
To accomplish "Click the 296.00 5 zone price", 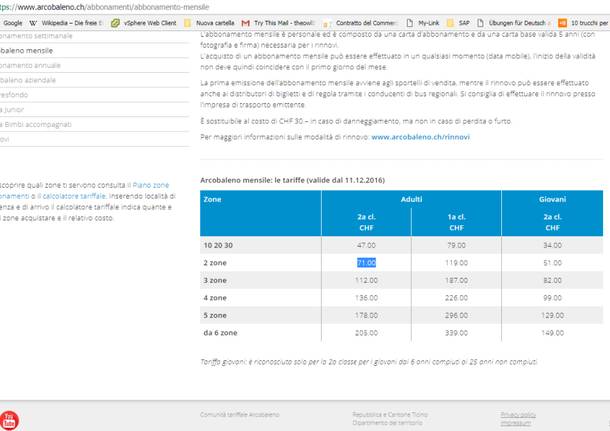I will tap(456, 315).
